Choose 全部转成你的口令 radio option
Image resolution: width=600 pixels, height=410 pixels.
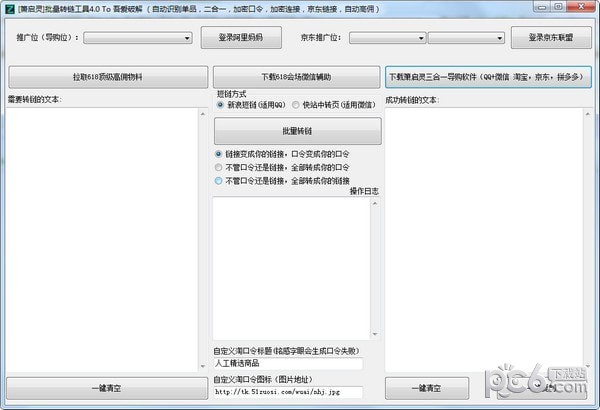pyautogui.click(x=219, y=168)
